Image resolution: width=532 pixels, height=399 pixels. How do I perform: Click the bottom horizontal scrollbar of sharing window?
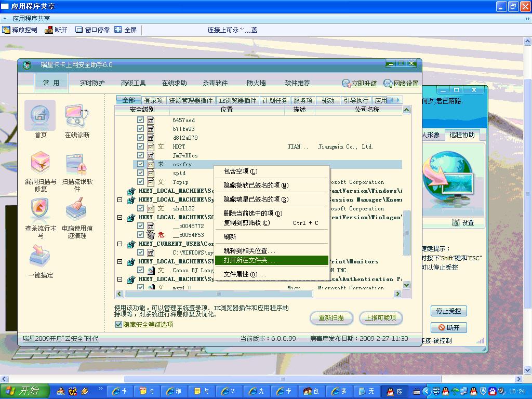pyautogui.click(x=282, y=379)
